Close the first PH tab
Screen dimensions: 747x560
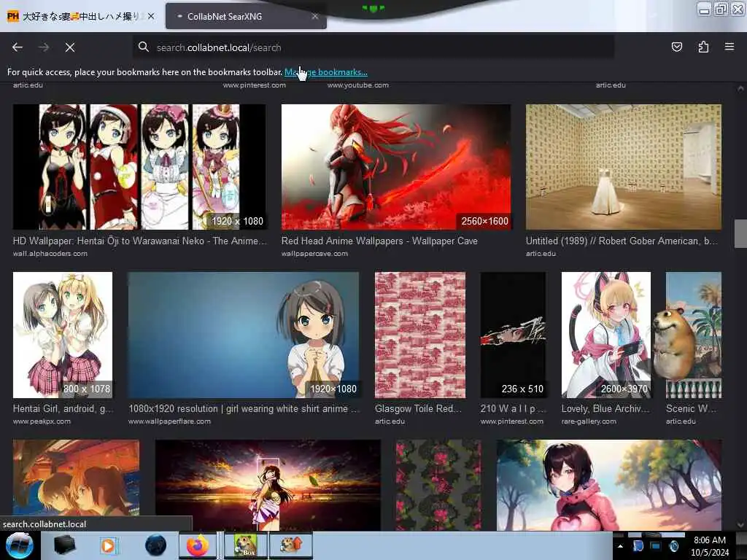click(151, 16)
